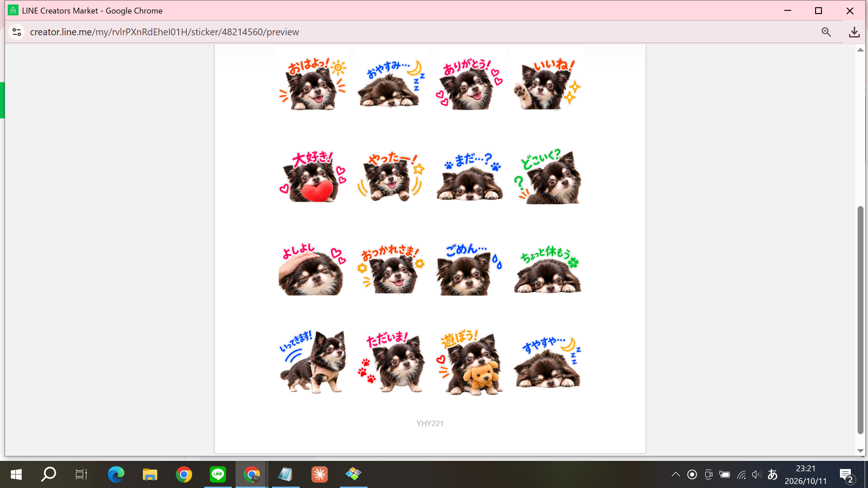Click the YHY221 creator name text
The width and height of the screenshot is (868, 488).
[x=430, y=423]
